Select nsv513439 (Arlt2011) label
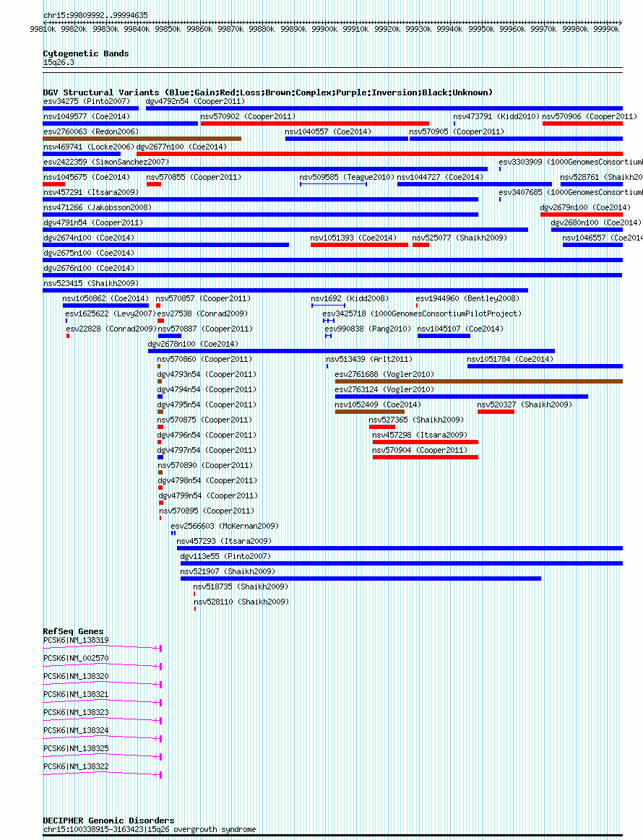Image resolution: width=643 pixels, height=840 pixels. 369,359
